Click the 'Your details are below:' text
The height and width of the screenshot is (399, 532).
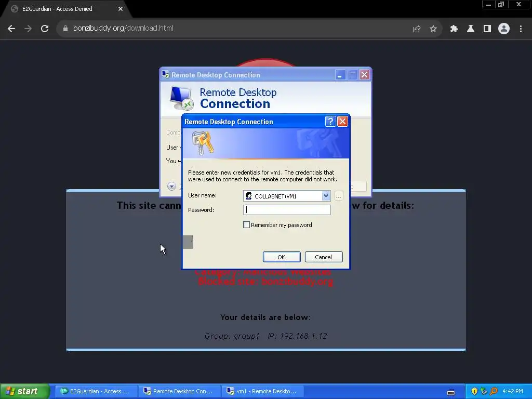coord(265,317)
